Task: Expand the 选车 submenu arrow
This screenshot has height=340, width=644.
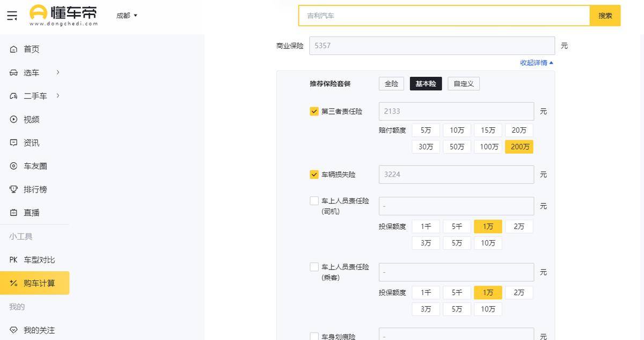Action: [57, 73]
